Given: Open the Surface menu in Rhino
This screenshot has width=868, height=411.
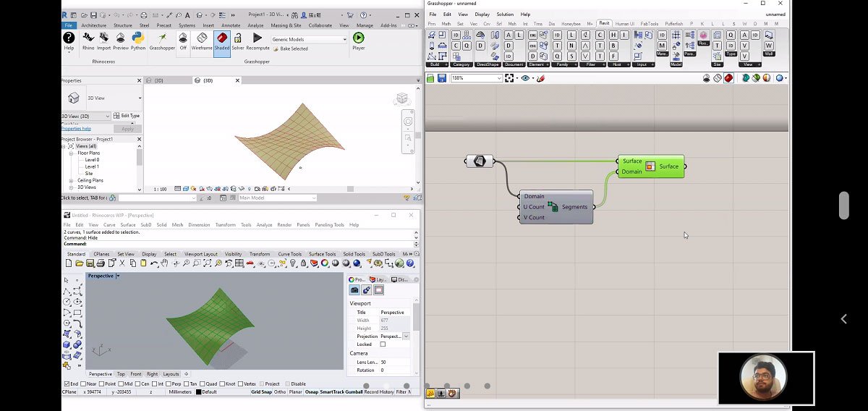Looking at the screenshot, I should click(x=128, y=225).
